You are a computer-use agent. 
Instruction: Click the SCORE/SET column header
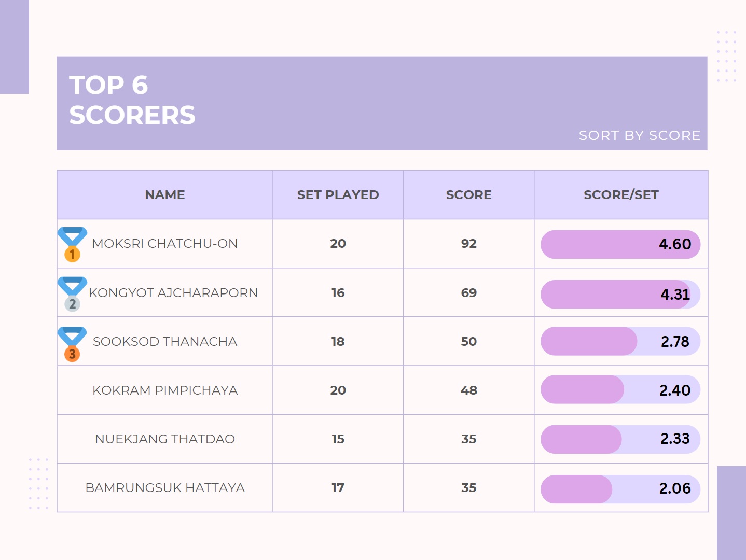click(x=621, y=195)
